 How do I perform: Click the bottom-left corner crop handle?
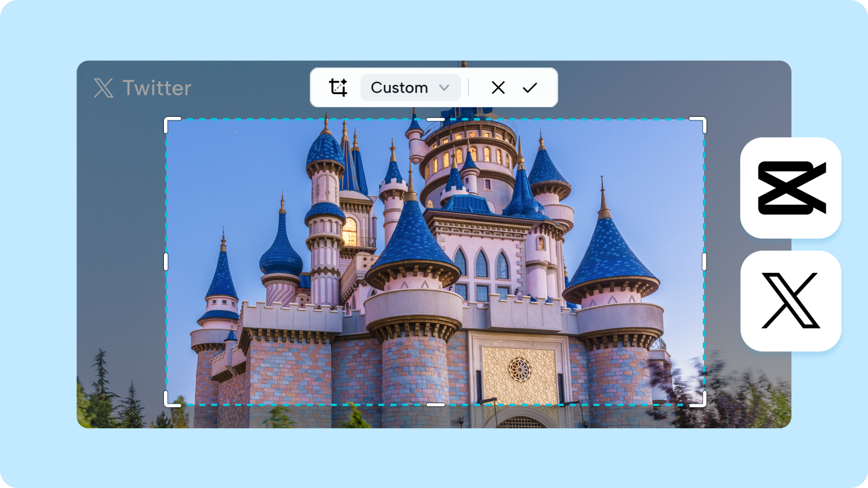click(x=172, y=399)
